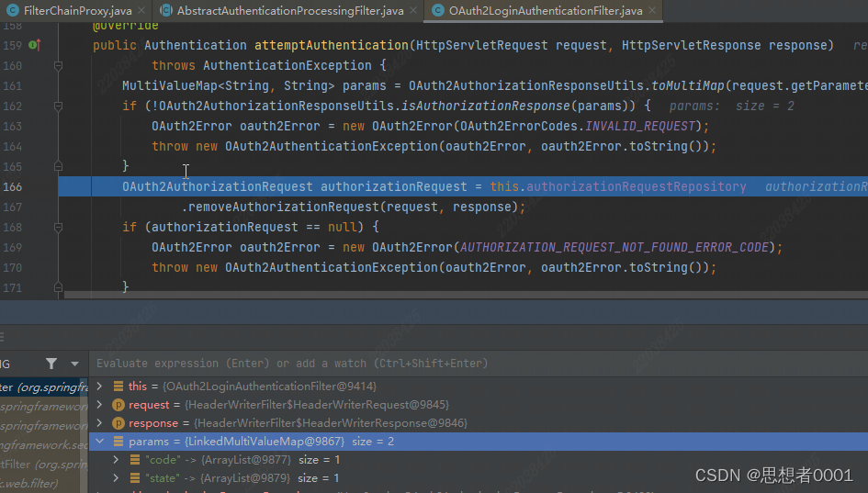
Task: Click the 'request' parameter icon in variables
Action: (118, 405)
